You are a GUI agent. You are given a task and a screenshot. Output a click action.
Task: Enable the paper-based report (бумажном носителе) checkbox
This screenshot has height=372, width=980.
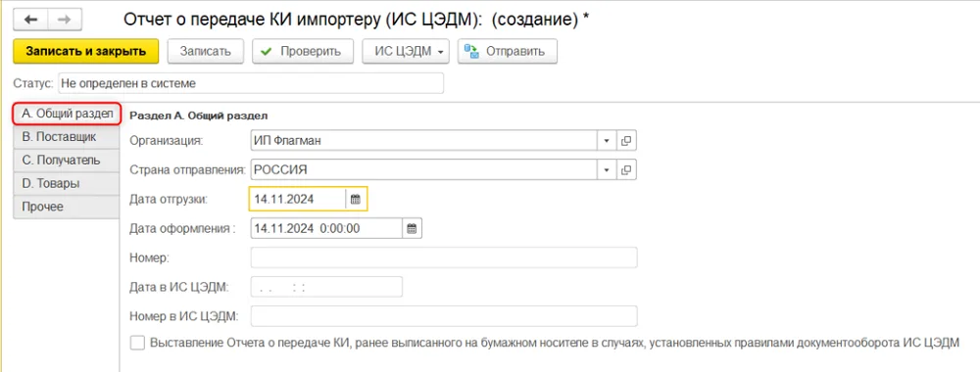[136, 343]
